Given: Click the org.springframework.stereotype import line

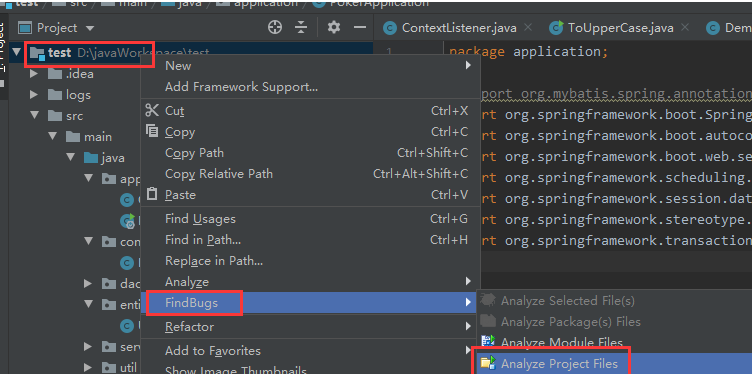Looking at the screenshot, I should tap(617, 219).
